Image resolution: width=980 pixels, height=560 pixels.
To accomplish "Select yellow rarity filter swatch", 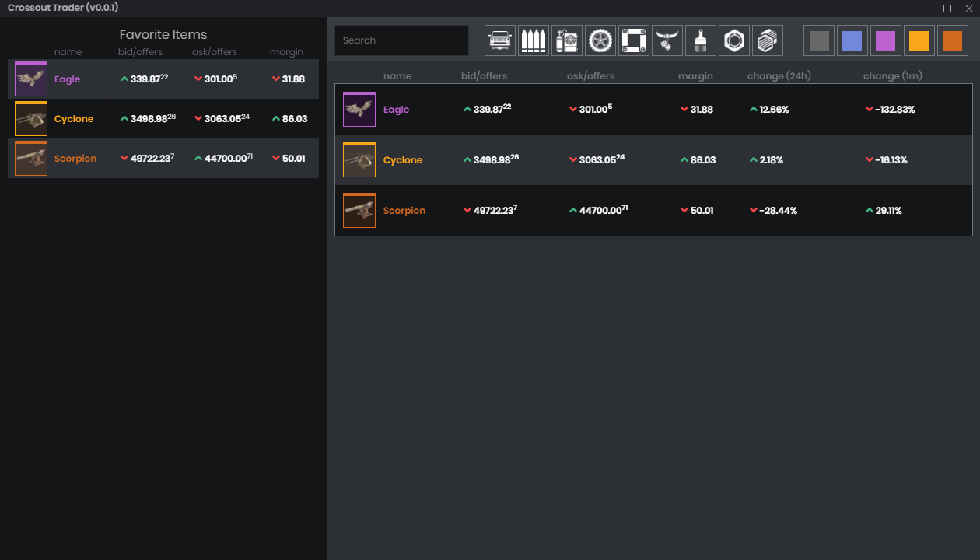I will 919,40.
